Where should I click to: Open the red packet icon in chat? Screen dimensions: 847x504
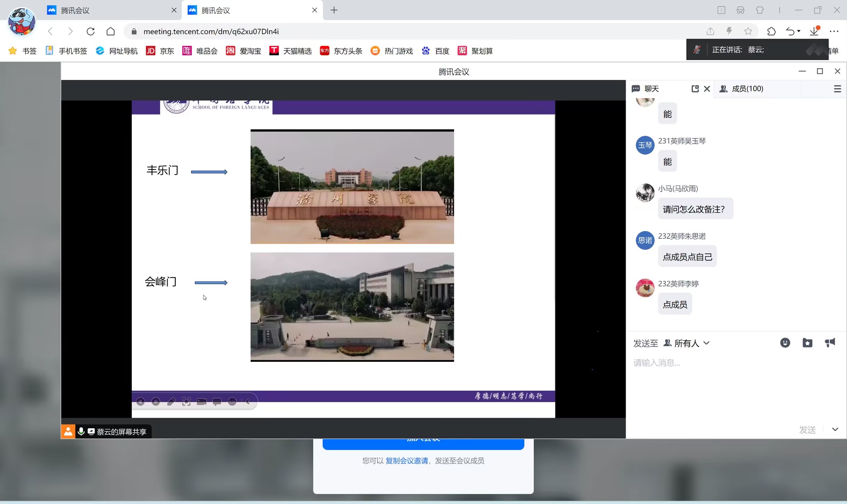pos(807,343)
